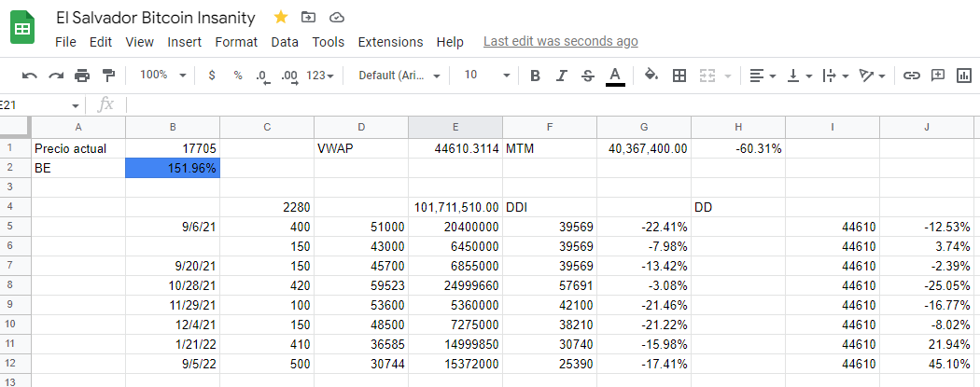Open the Tools menu
The image size is (980, 387).
click(x=329, y=42)
